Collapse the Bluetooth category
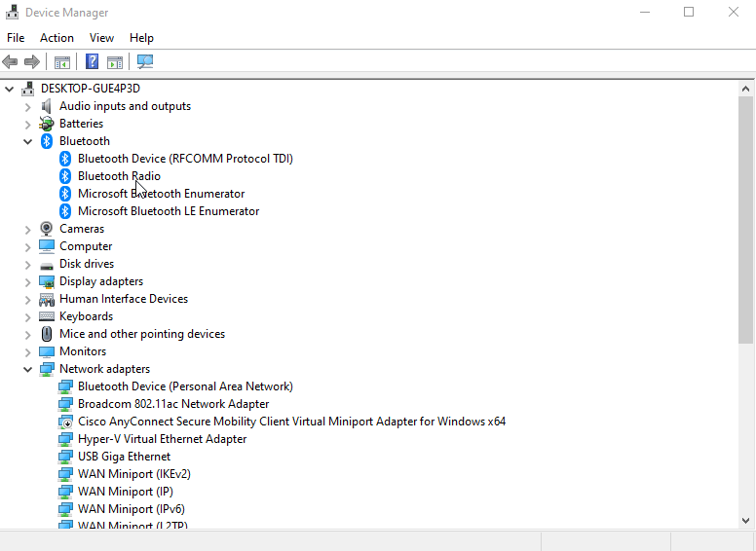 pos(27,141)
